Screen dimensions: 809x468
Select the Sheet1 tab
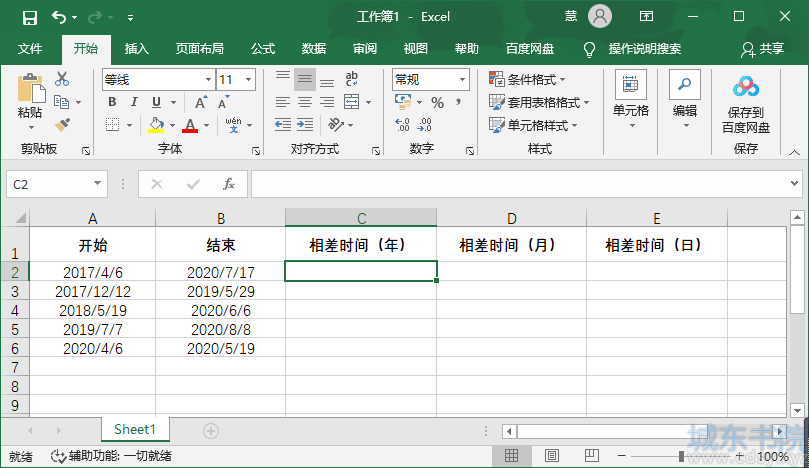pyautogui.click(x=135, y=429)
